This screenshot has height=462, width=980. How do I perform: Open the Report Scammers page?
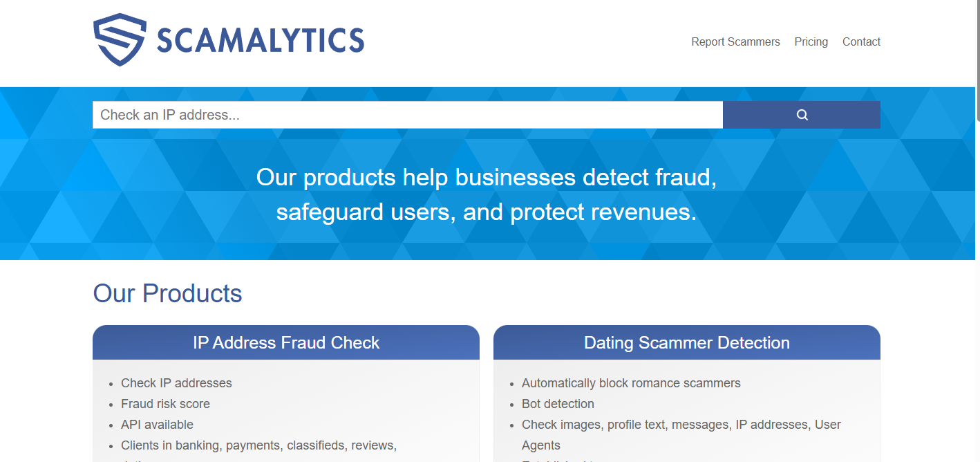(735, 41)
